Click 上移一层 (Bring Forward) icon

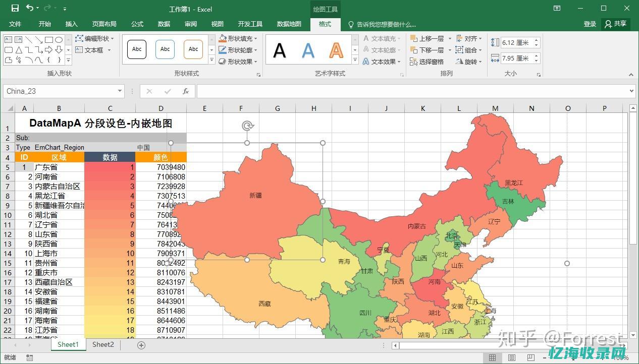413,38
